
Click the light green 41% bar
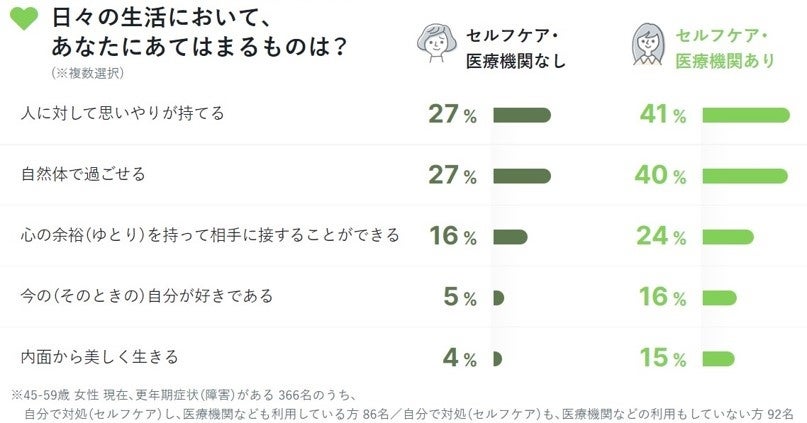point(746,115)
